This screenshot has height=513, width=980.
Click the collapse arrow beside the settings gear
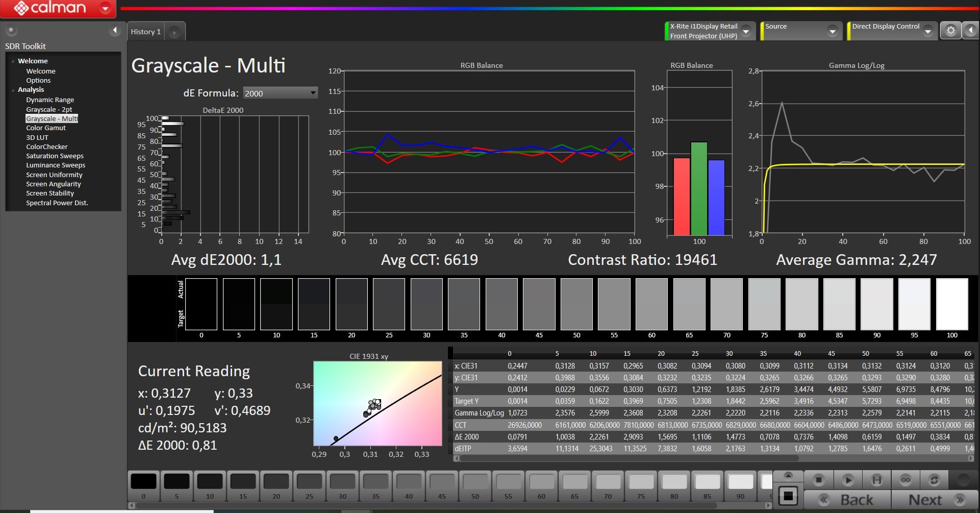pos(970,31)
